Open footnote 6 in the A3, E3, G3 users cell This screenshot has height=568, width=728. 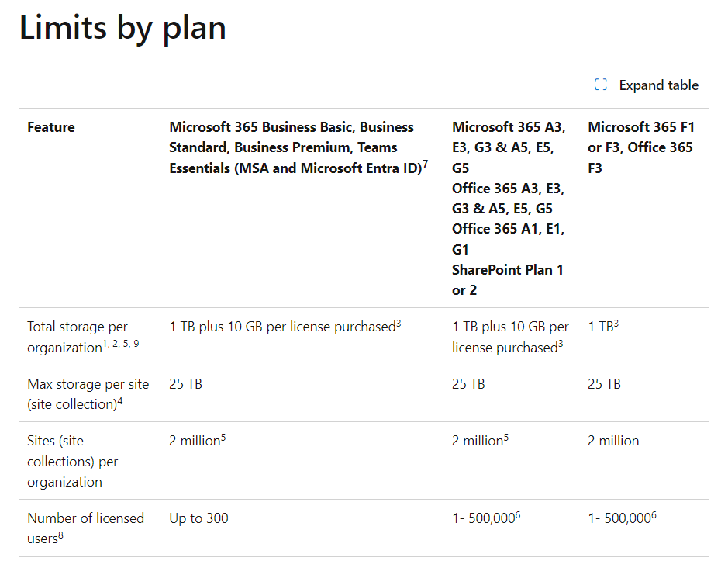(x=518, y=514)
